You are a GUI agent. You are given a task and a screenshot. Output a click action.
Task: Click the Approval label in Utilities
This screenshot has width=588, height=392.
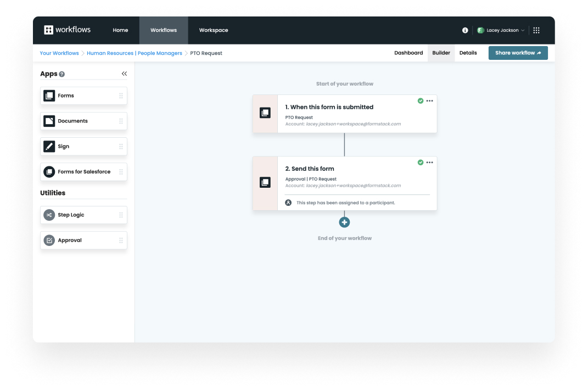[x=69, y=240]
